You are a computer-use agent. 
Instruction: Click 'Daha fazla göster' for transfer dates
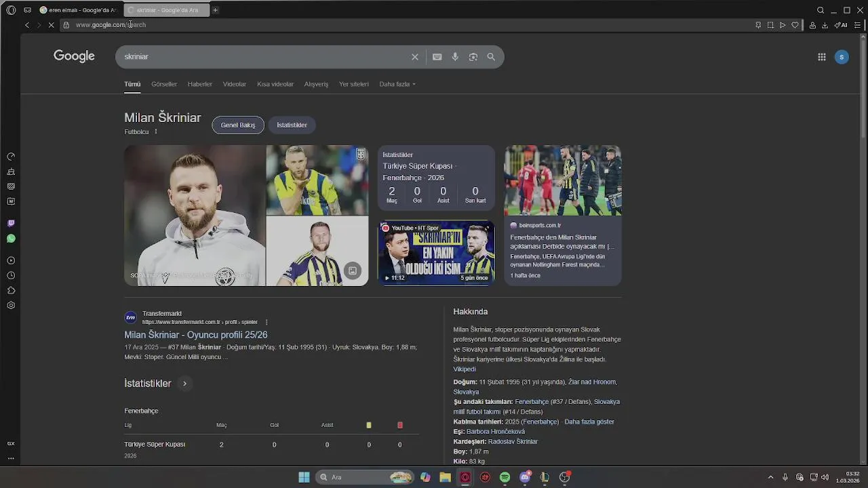click(589, 422)
